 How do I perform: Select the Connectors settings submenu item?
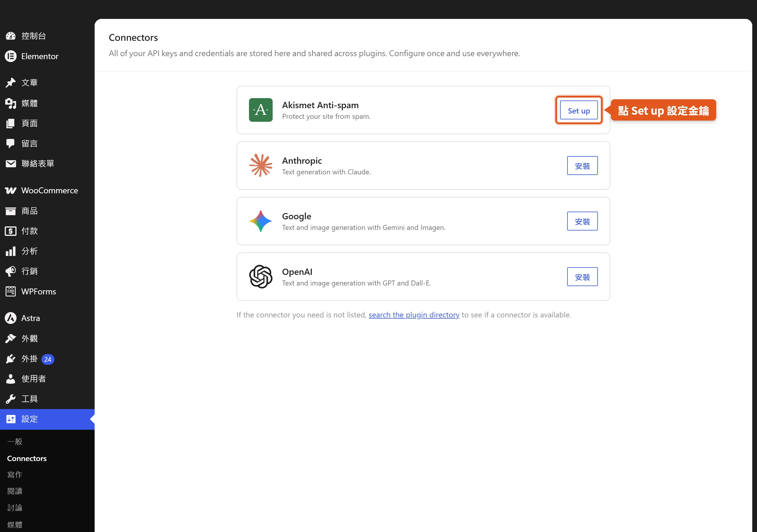coord(27,458)
